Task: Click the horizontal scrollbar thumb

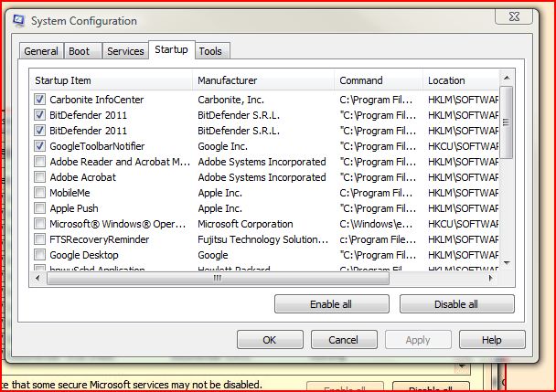Action: point(218,278)
